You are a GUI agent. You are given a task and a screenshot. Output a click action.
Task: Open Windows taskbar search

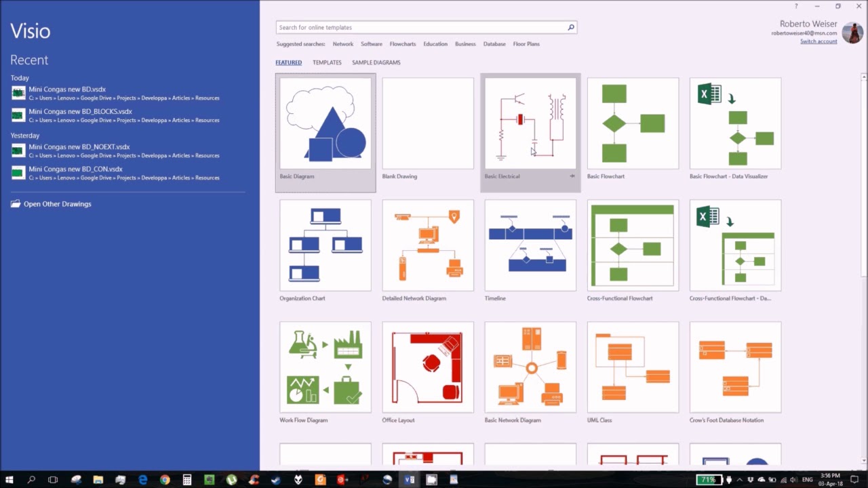pos(31,480)
